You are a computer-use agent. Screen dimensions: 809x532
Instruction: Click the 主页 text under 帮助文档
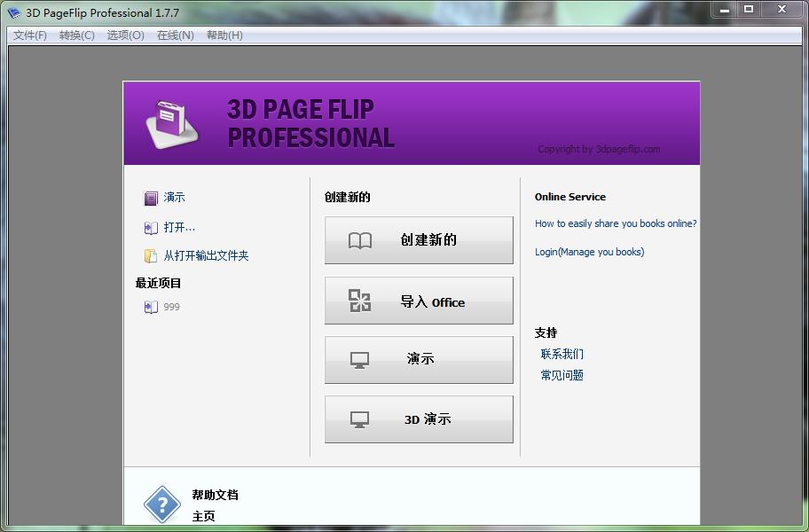click(x=203, y=516)
